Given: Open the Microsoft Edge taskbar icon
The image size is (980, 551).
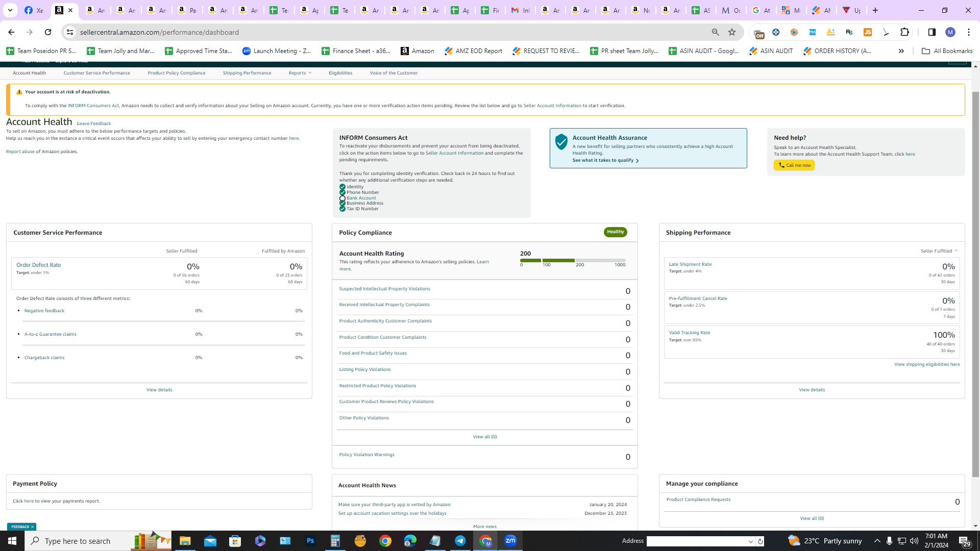Looking at the screenshot, I should [410, 541].
